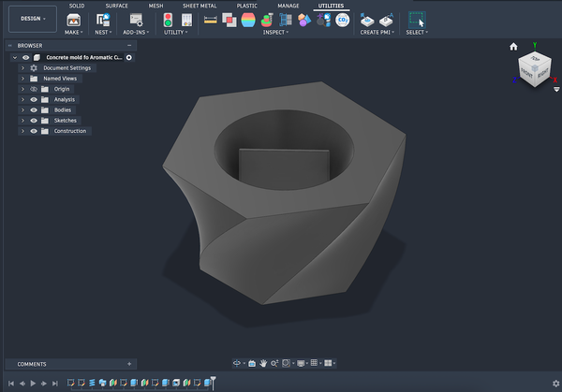Collapse the root component tree
Image resolution: width=562 pixels, height=392 pixels.
coord(15,57)
